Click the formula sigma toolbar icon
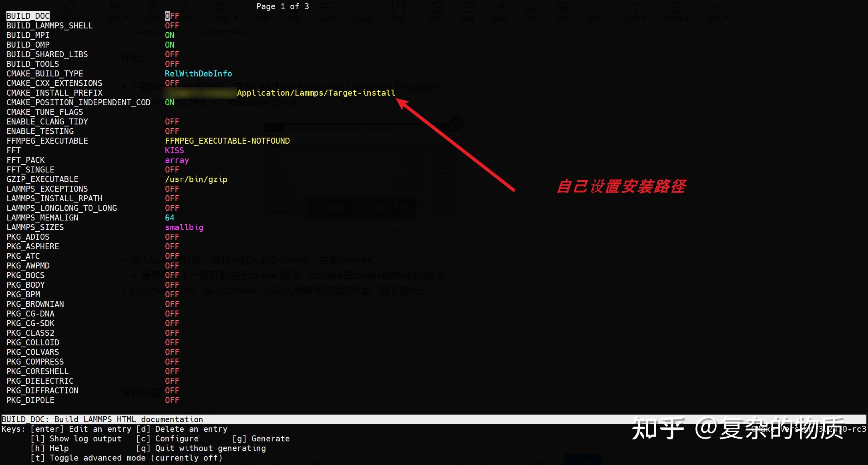Screen dimensions: 868x465 point(530,8)
